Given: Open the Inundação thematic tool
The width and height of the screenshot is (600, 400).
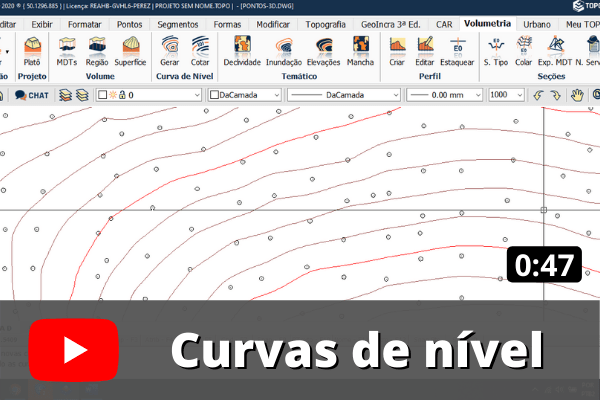Looking at the screenshot, I should click(284, 51).
